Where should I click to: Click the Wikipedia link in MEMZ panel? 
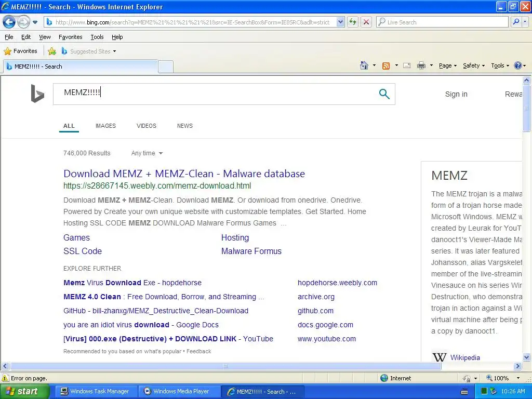(x=465, y=357)
